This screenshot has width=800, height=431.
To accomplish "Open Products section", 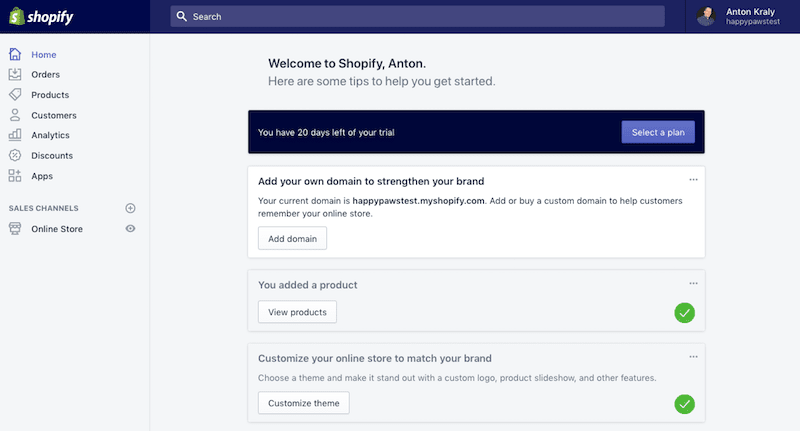I will click(x=50, y=95).
